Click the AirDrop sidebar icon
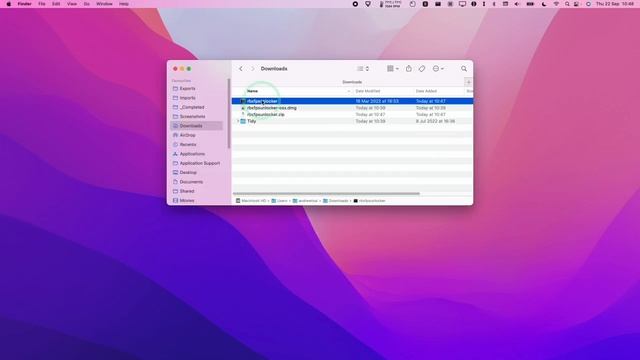The width and height of the screenshot is (640, 360). pos(175,135)
